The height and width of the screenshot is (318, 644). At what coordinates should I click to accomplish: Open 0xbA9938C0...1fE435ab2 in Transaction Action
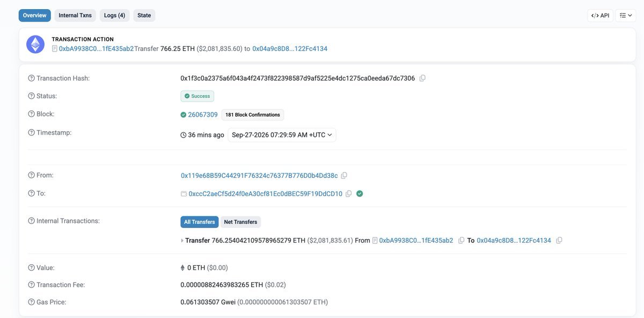tap(96, 48)
